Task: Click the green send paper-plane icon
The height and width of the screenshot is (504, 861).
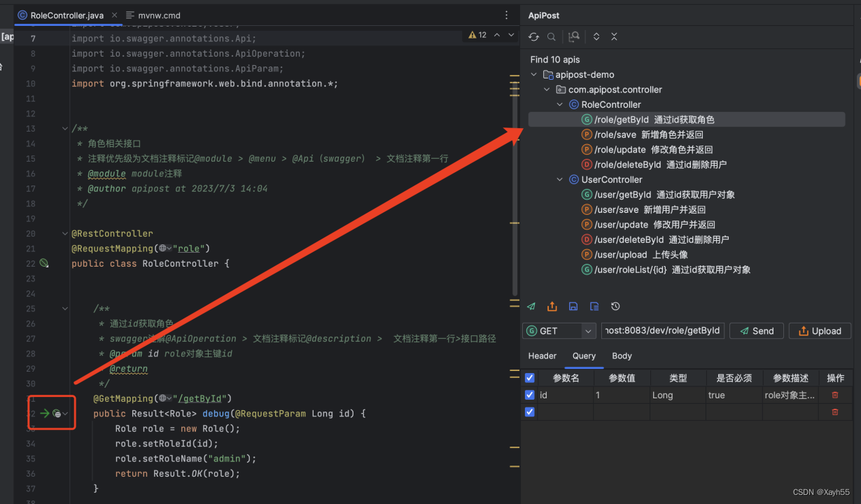Action: [x=531, y=306]
